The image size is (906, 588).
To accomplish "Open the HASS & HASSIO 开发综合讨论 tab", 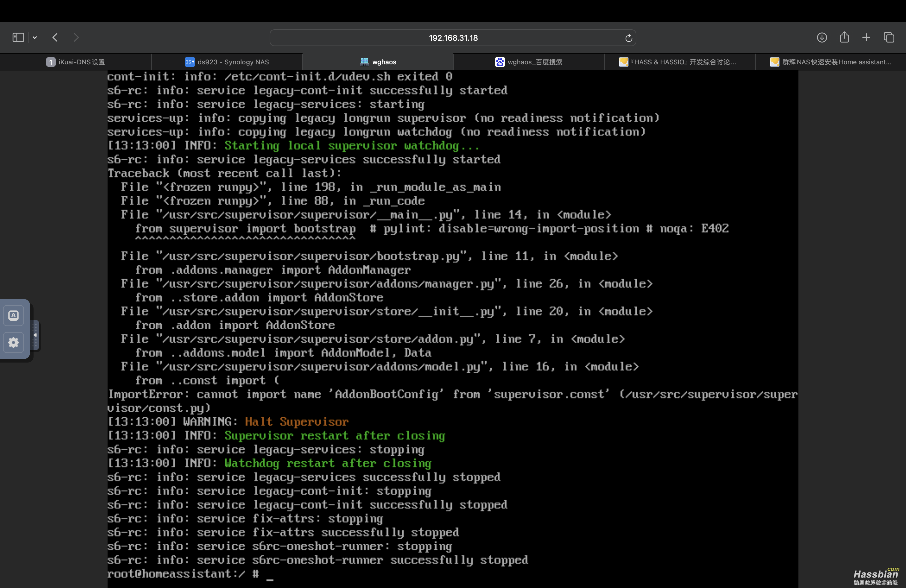I will pos(679,62).
